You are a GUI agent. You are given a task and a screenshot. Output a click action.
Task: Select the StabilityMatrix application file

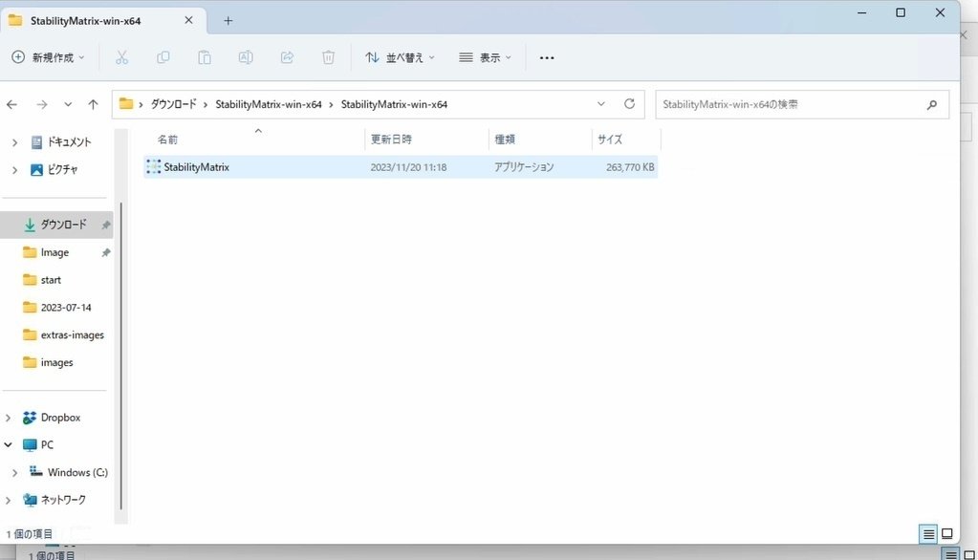(401, 167)
